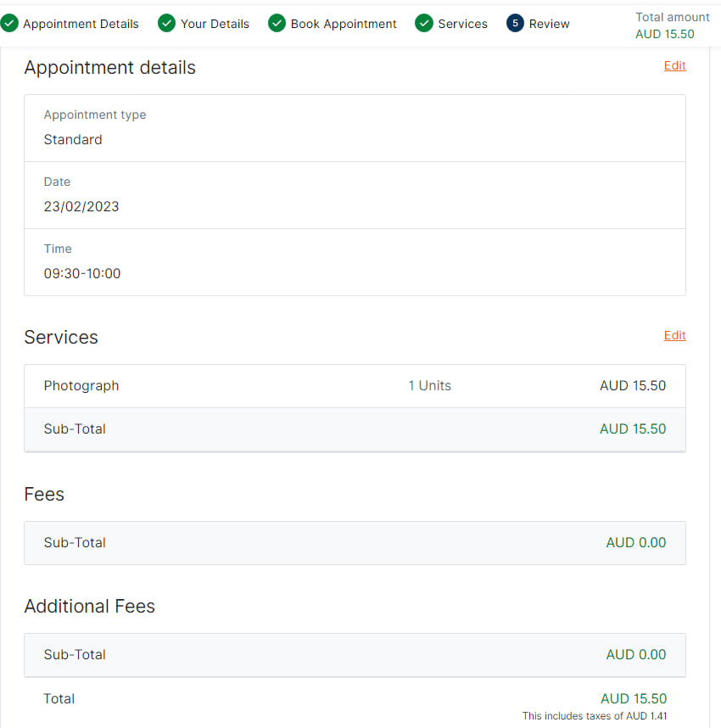
Task: Select the Photograph service row
Action: tap(355, 386)
